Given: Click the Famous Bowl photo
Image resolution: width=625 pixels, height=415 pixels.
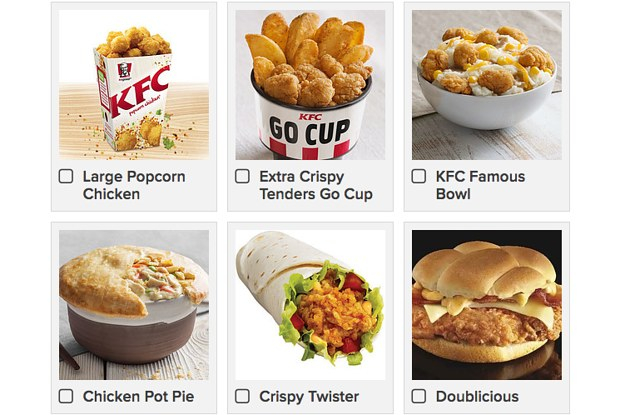Looking at the screenshot, I should click(487, 85).
